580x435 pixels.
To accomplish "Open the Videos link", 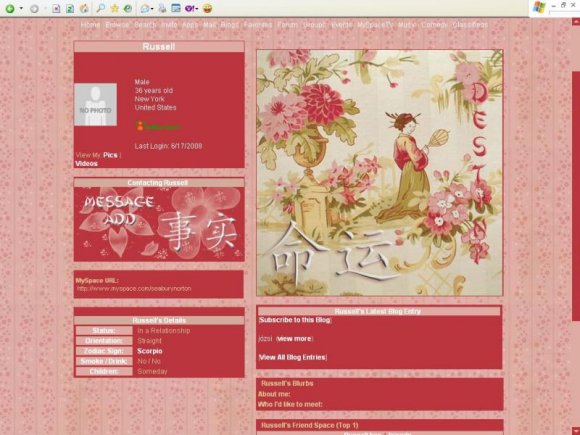I will [87, 163].
